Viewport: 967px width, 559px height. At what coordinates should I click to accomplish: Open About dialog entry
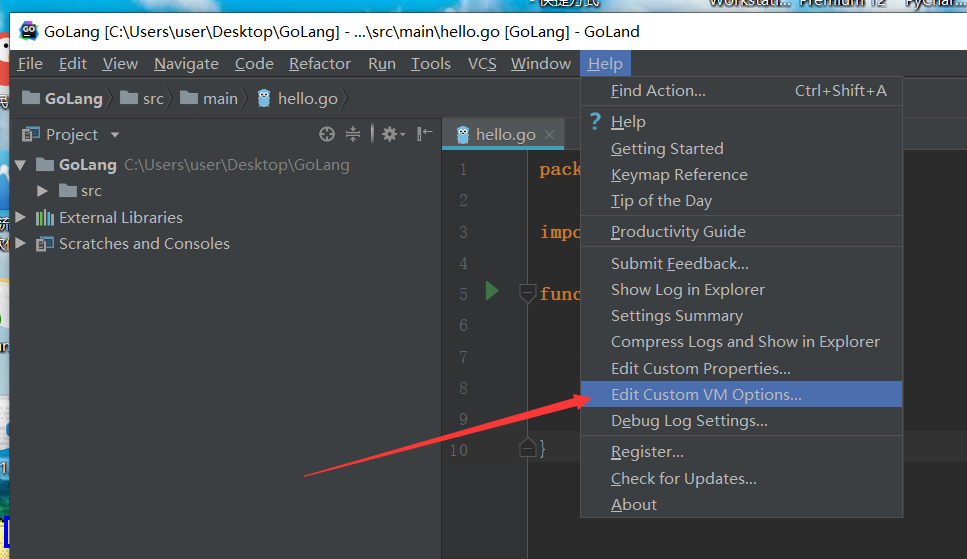point(741,504)
